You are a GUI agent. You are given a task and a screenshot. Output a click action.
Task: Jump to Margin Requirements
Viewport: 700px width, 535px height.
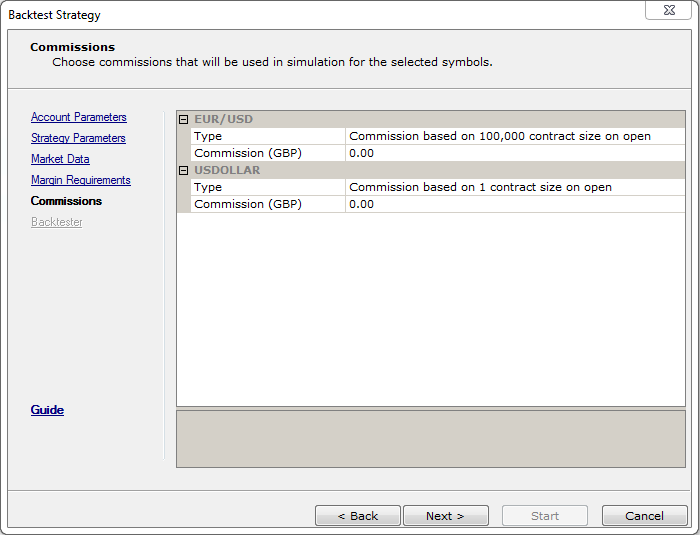[x=80, y=180]
